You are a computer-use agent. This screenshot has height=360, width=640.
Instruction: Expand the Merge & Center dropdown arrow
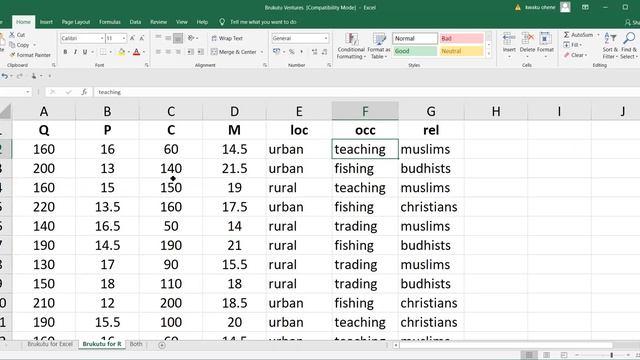click(262, 52)
